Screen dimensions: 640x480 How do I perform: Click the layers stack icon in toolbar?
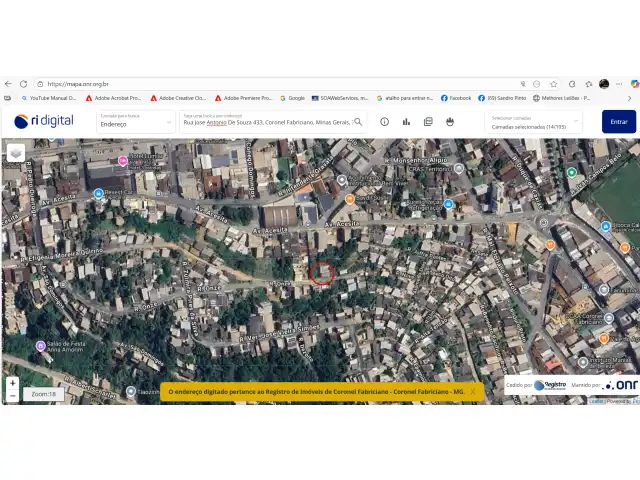pos(428,122)
